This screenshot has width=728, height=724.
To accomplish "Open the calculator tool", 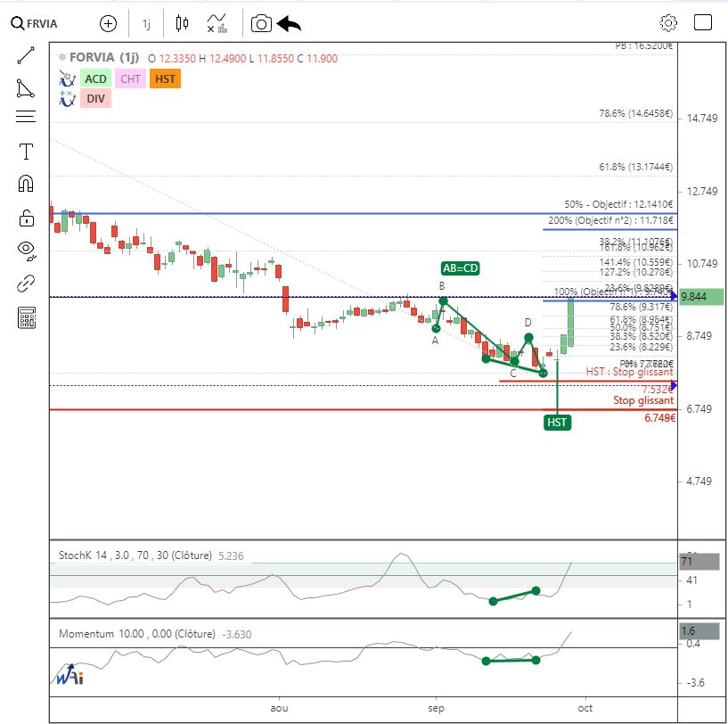I will tap(27, 317).
